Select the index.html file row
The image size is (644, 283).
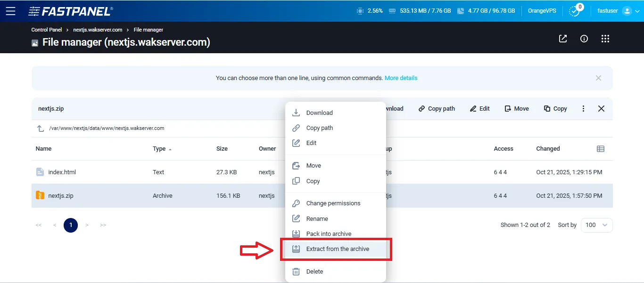coord(62,172)
